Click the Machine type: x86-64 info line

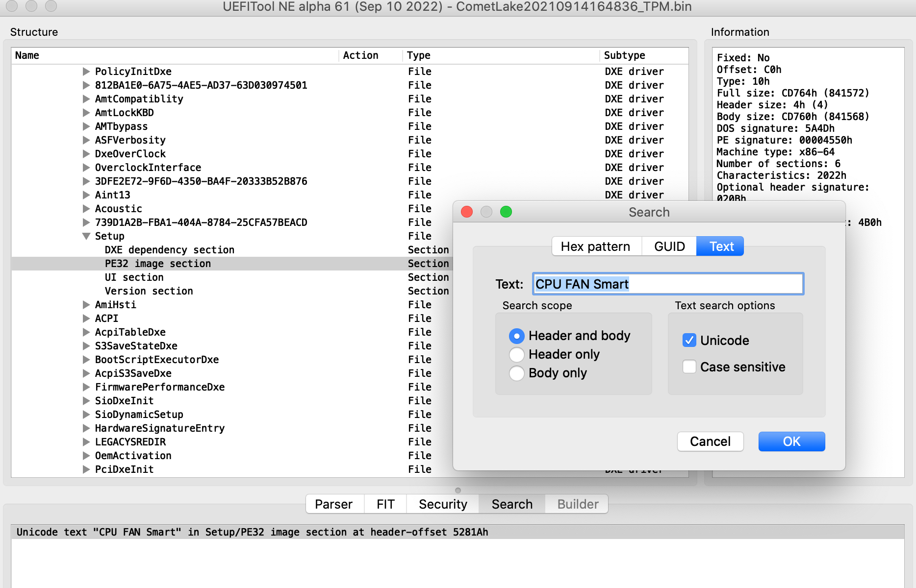click(x=775, y=152)
